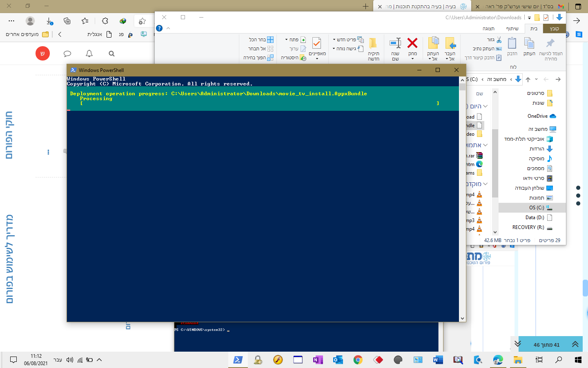Open the browser Downloads icon in toolbar
Image resolution: width=588 pixels, height=368 pixels.
49,21
